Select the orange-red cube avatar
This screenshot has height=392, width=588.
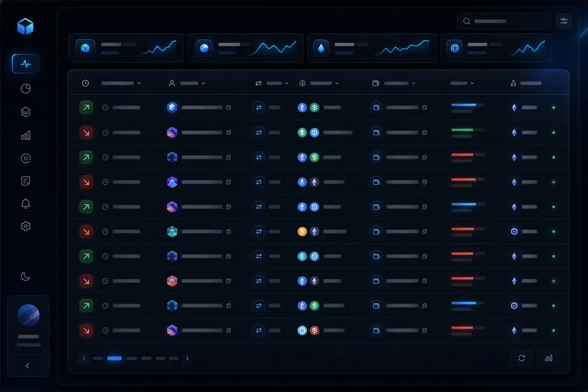[172, 281]
